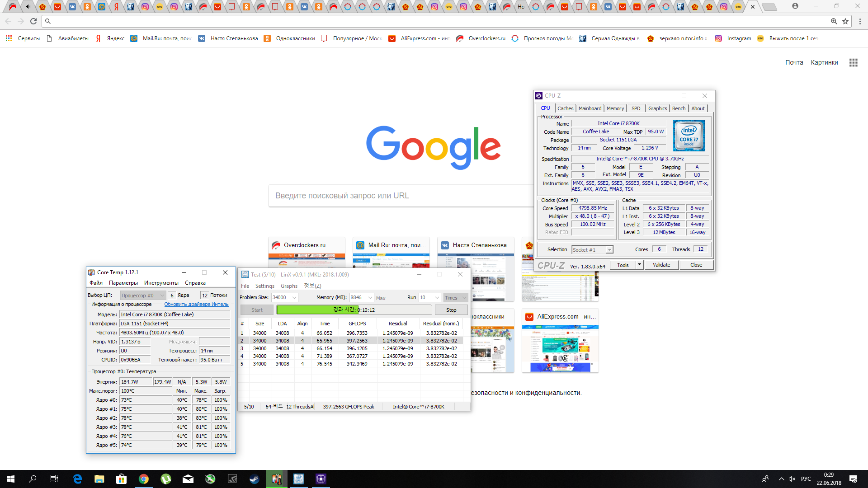Open Windows Action Center notification icon
Screen dimensions: 868x488
click(853, 479)
